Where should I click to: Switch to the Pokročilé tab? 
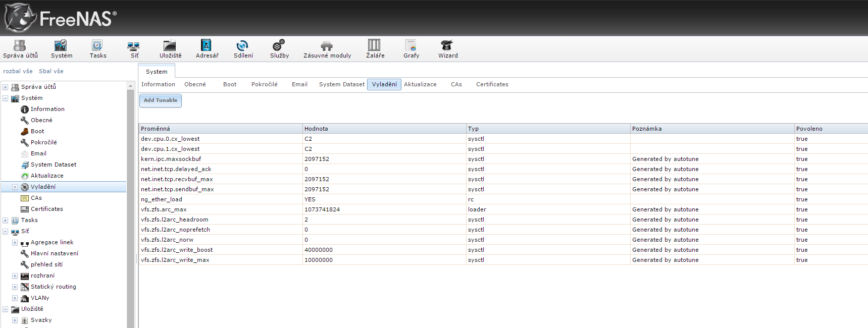click(265, 84)
